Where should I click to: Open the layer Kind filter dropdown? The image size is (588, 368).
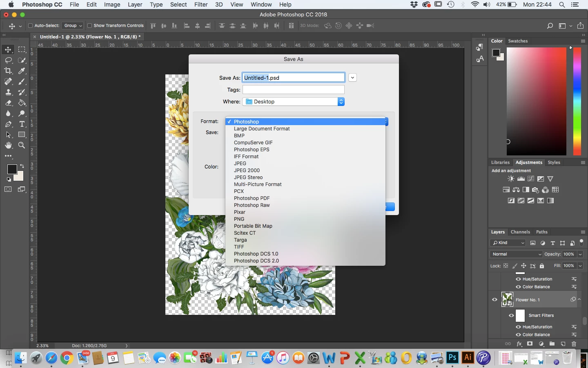508,243
